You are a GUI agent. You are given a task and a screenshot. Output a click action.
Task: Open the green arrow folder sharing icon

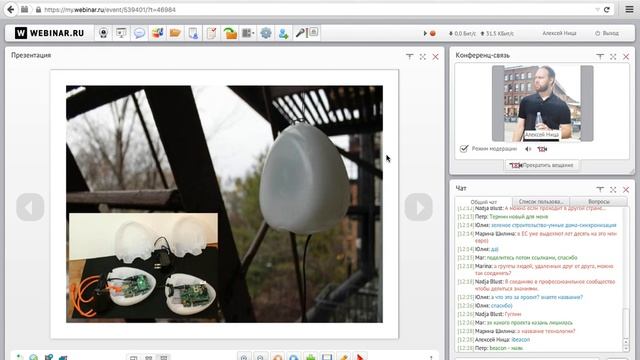coord(230,33)
